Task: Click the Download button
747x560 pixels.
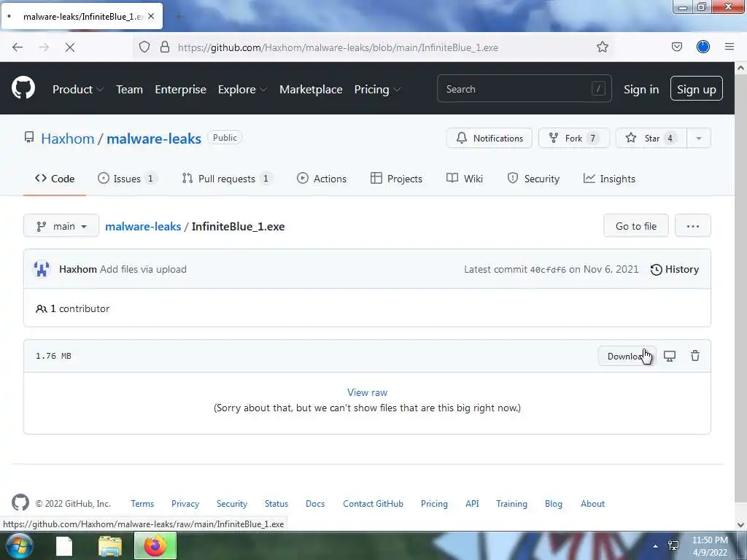Action: [x=627, y=356]
